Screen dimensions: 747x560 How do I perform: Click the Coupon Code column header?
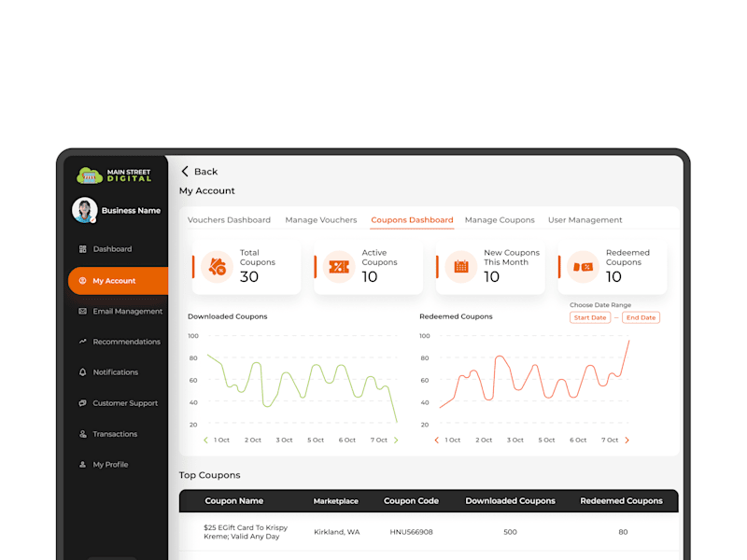(411, 501)
